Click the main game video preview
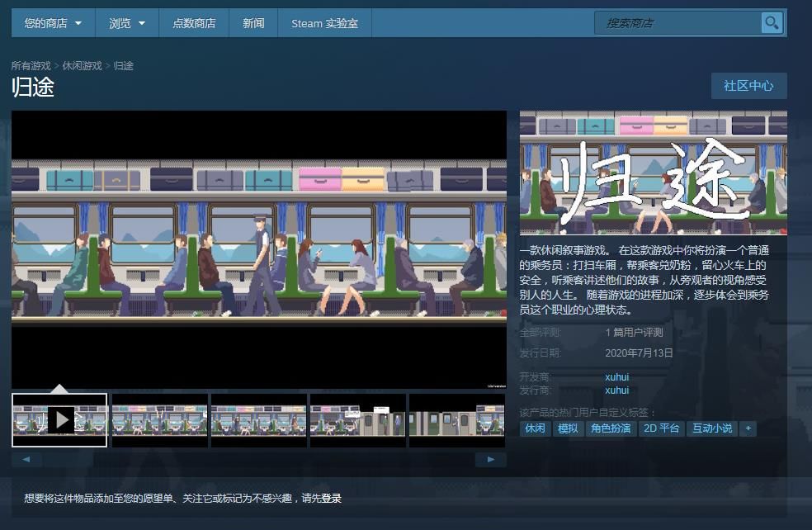Image resolution: width=812 pixels, height=530 pixels. tap(259, 249)
